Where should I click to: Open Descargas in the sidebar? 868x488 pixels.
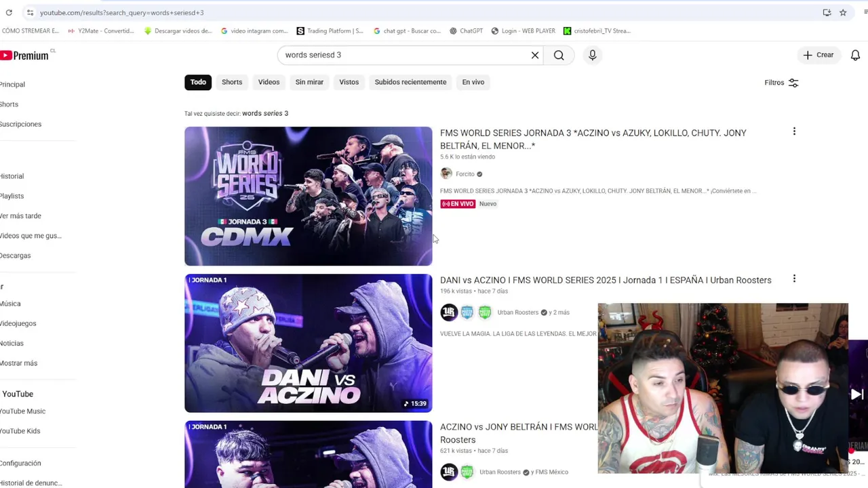pyautogui.click(x=15, y=256)
